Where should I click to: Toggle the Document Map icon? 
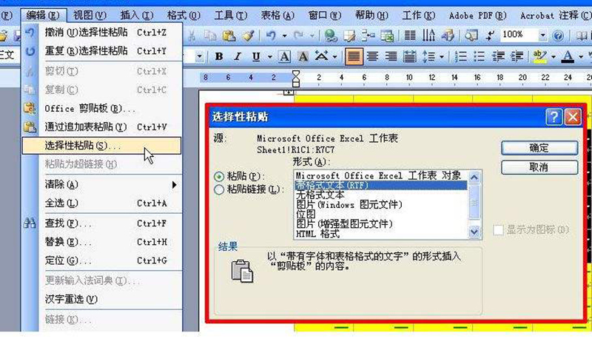pyautogui.click(x=471, y=36)
